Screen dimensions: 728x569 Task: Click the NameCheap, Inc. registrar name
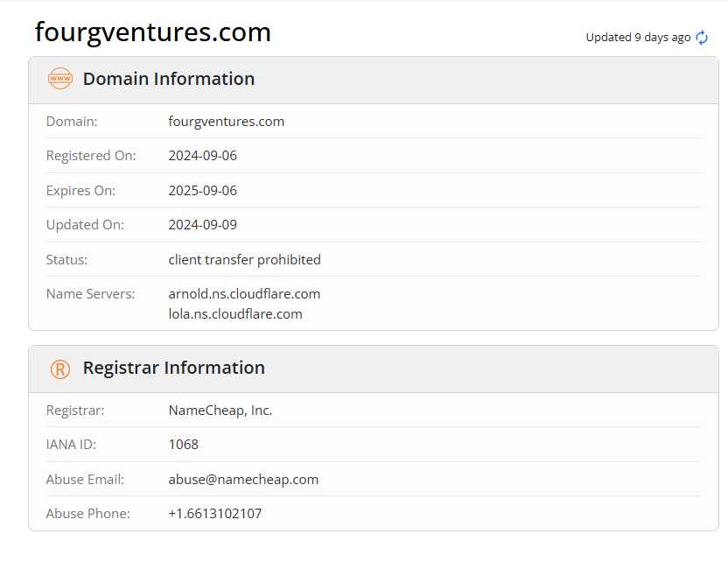tap(220, 411)
